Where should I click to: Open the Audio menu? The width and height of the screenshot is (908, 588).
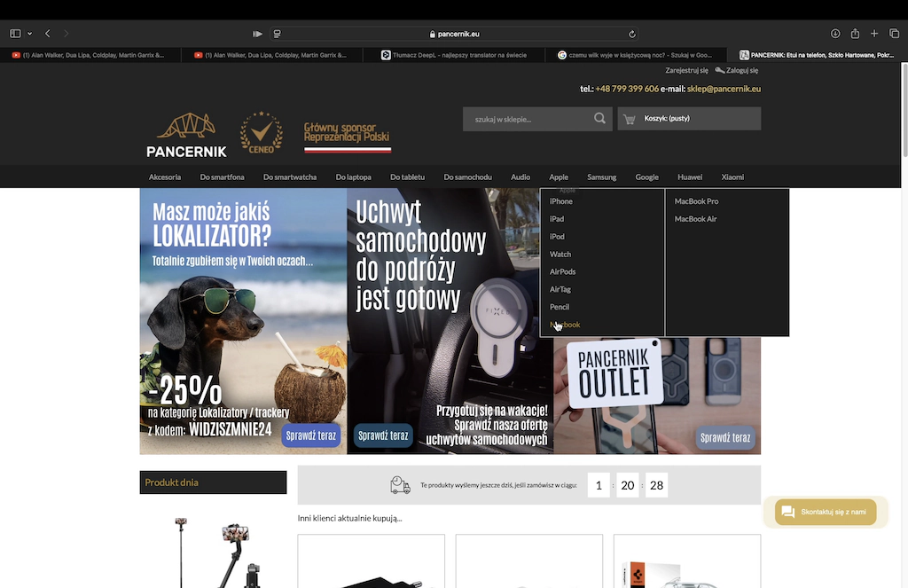pos(521,177)
